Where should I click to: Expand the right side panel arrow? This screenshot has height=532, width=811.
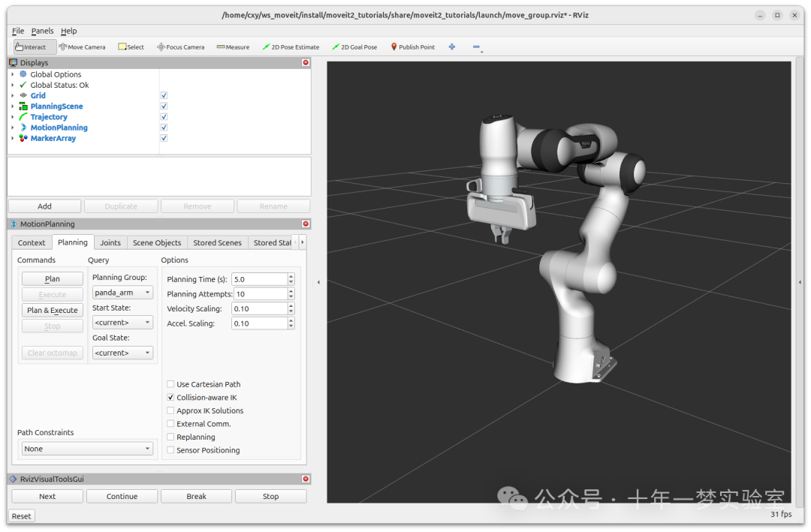click(x=800, y=282)
